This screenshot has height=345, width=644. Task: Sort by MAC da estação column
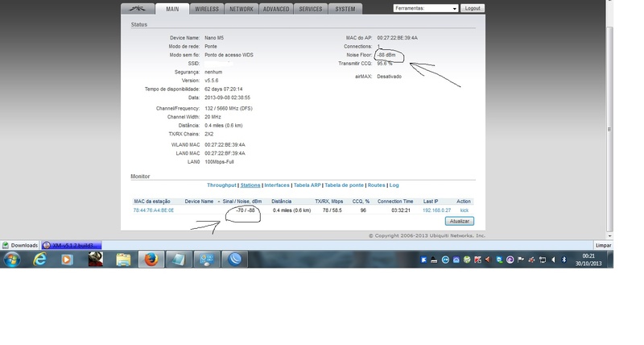(x=151, y=202)
